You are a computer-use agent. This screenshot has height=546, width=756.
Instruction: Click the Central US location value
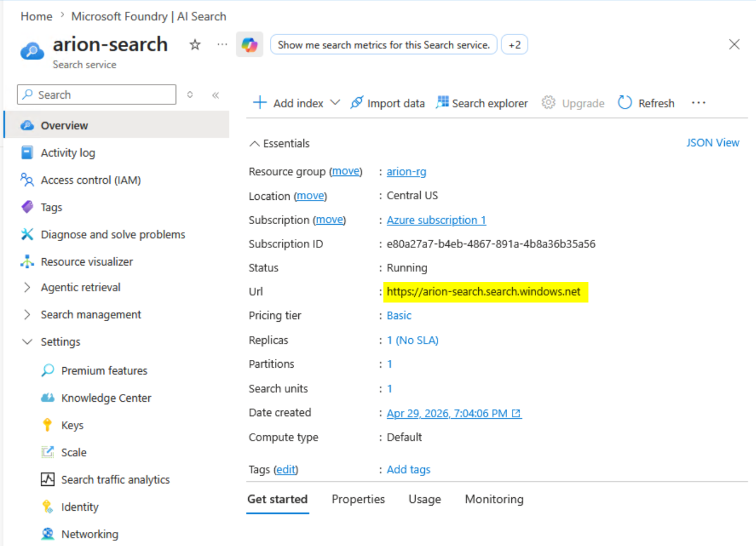[412, 196]
